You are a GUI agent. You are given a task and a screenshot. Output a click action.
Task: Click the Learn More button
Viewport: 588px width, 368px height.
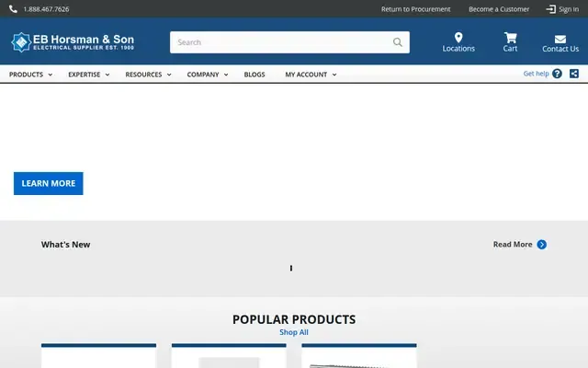coord(49,183)
